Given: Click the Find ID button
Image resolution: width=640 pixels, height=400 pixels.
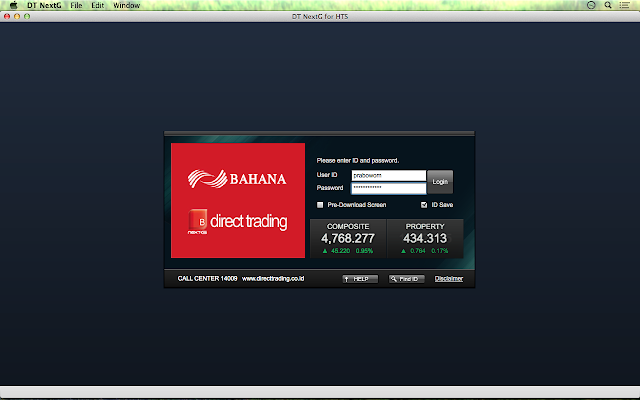Looking at the screenshot, I should [407, 279].
